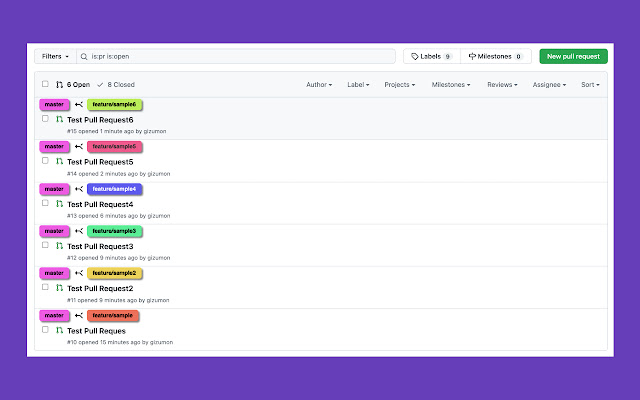Check the box for Test Pull Request2
Screen dimensions: 640x400
click(45, 287)
